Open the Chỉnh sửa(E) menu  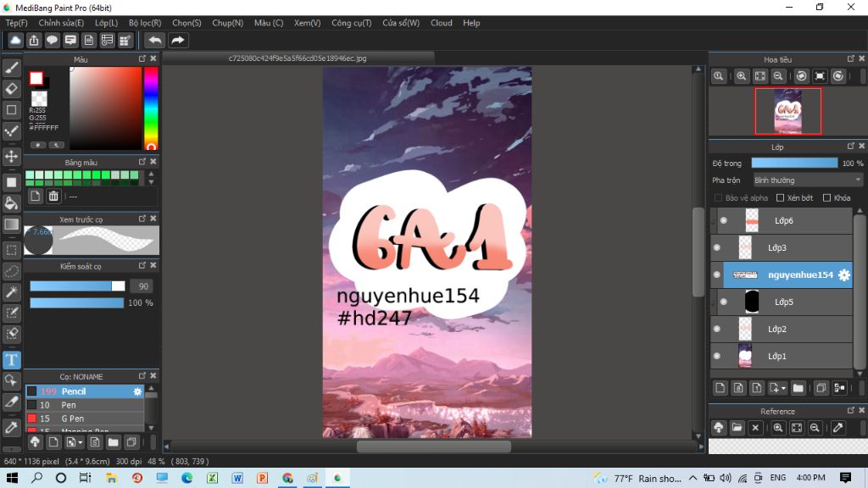61,23
